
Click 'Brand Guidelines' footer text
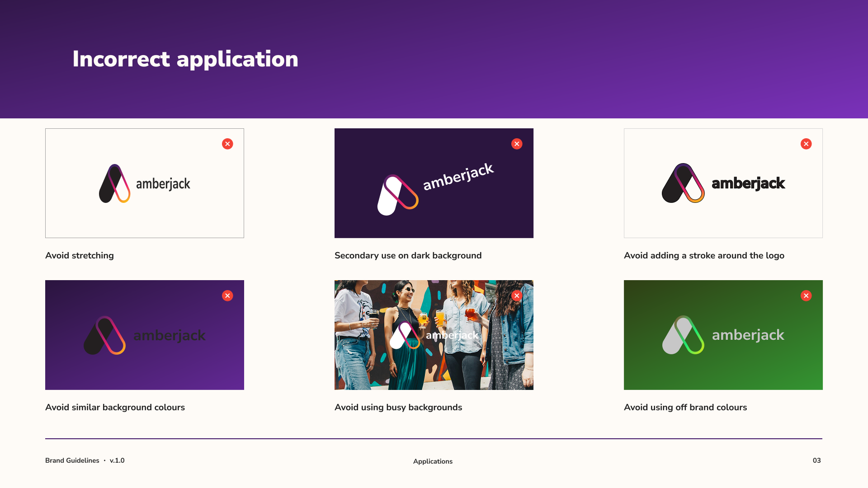(72, 460)
